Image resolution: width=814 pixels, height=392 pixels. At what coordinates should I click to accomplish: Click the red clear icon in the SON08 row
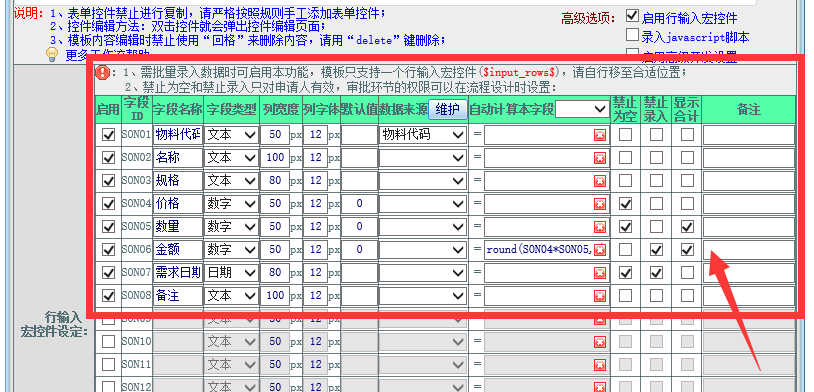click(x=600, y=295)
